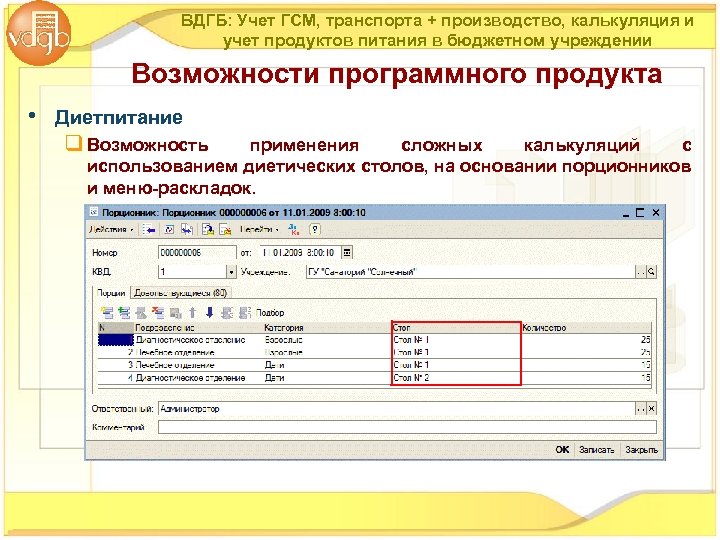Click the Взрослые cell in row 1
The height and width of the screenshot is (540, 720).
[327, 340]
